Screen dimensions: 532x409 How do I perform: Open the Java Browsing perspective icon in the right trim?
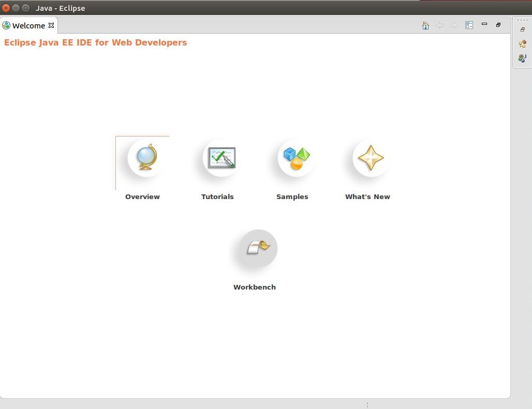[523, 58]
